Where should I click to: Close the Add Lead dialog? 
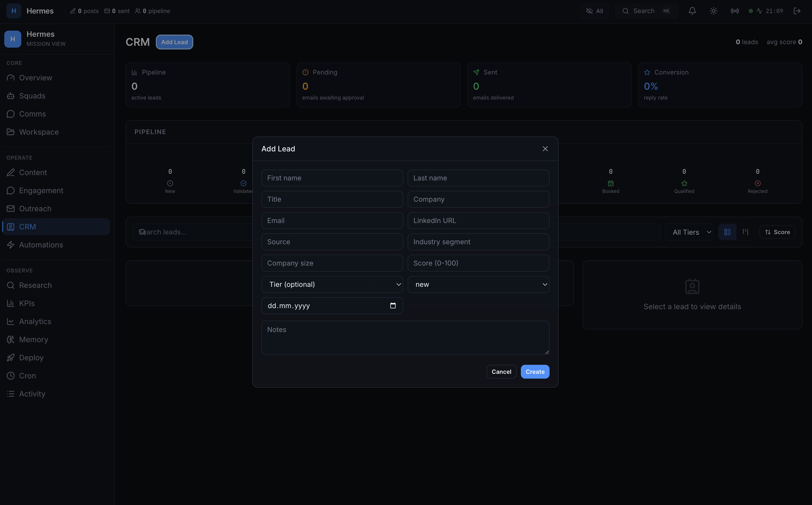(545, 149)
